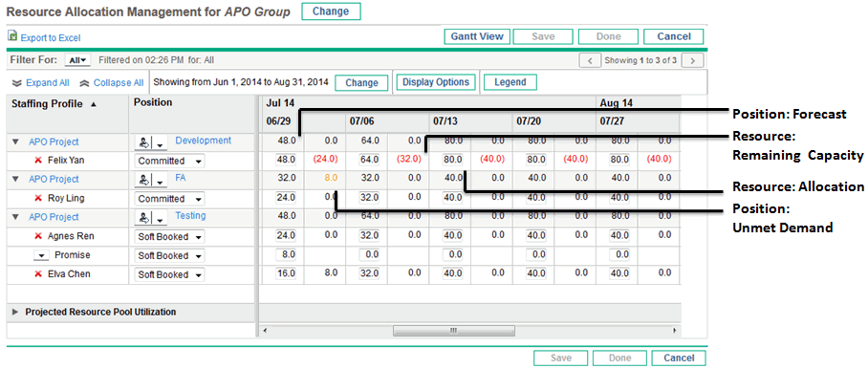Open Agnes Ren's Soft Booked dropdown
Image resolution: width=868 pixels, height=369 pixels.
pyautogui.click(x=169, y=237)
